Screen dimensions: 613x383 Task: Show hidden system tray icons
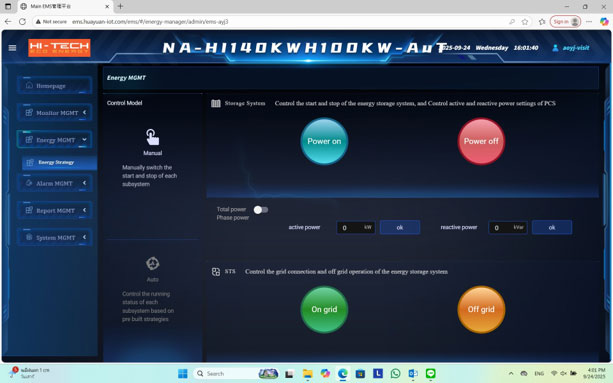[x=511, y=374]
